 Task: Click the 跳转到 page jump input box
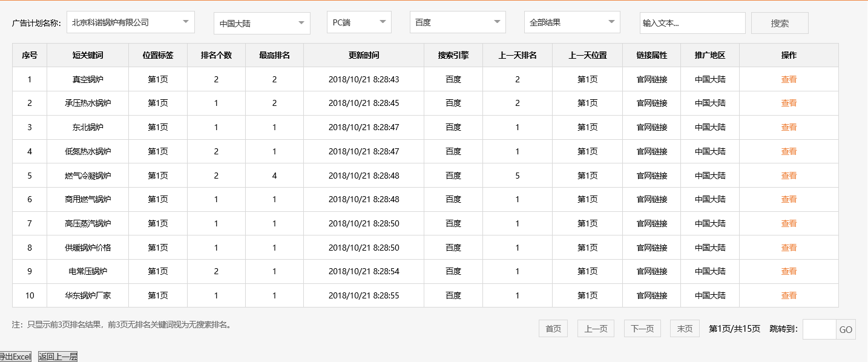[x=818, y=329]
